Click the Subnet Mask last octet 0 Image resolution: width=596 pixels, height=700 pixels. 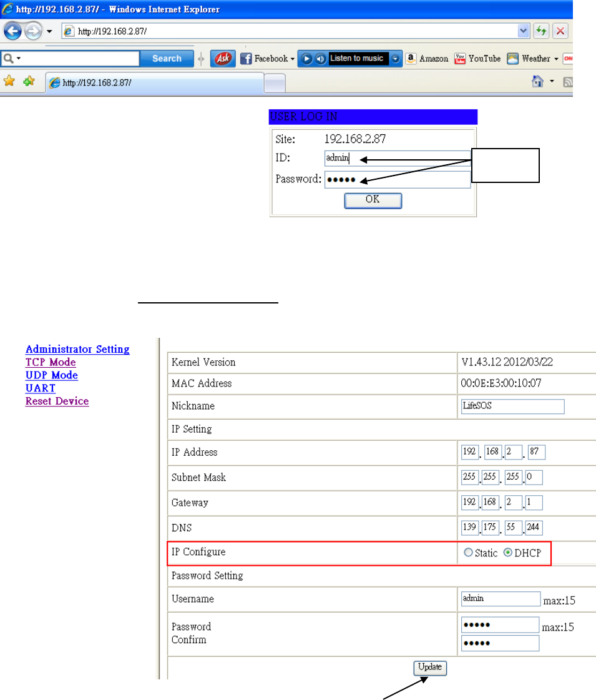point(534,477)
